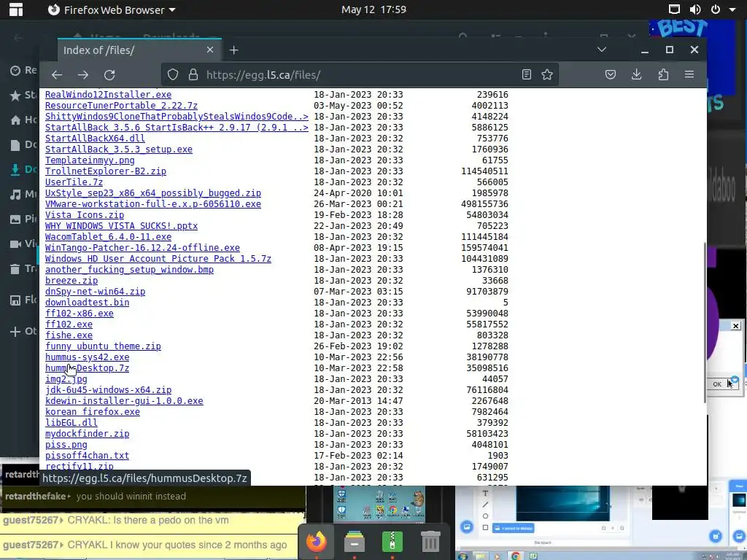Open Save to Pocket icon
The width and height of the screenshot is (747, 560).
(x=611, y=74)
